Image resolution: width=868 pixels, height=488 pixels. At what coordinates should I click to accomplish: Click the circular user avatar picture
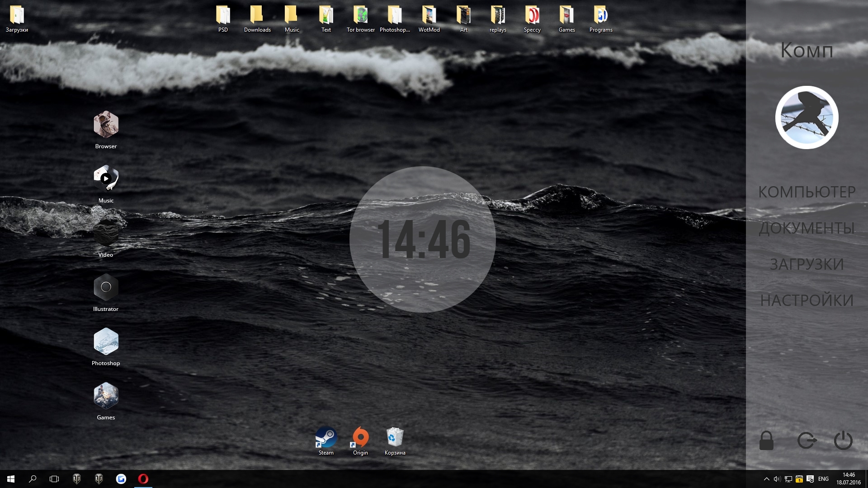tap(807, 117)
